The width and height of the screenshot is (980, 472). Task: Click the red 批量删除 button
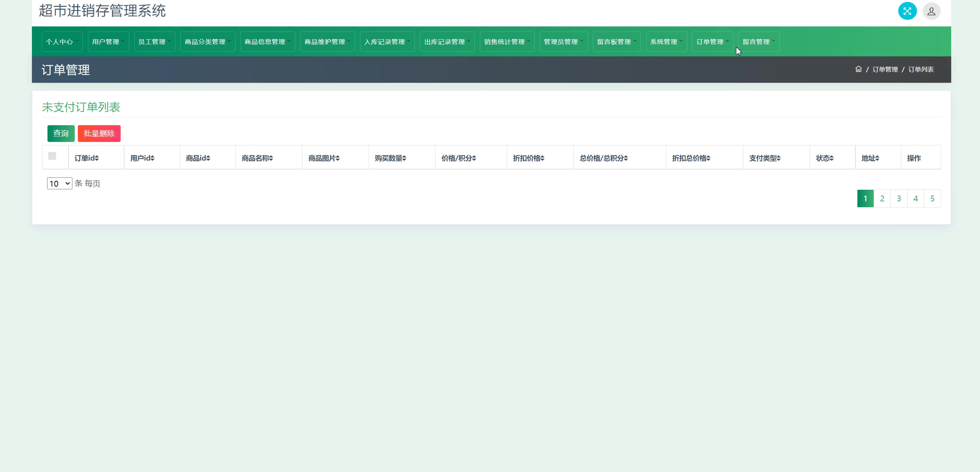click(x=99, y=133)
